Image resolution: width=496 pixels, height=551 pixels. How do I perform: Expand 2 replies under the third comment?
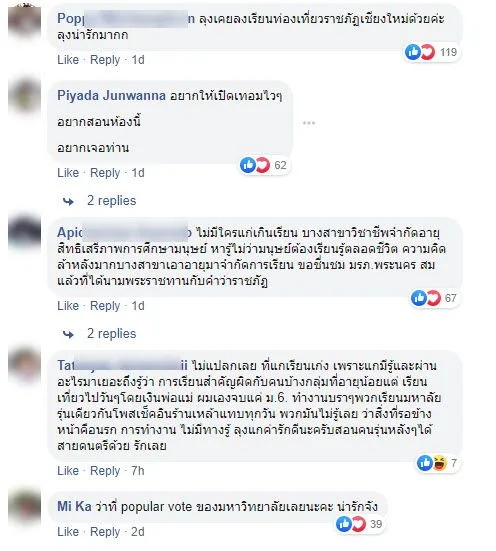pyautogui.click(x=111, y=333)
